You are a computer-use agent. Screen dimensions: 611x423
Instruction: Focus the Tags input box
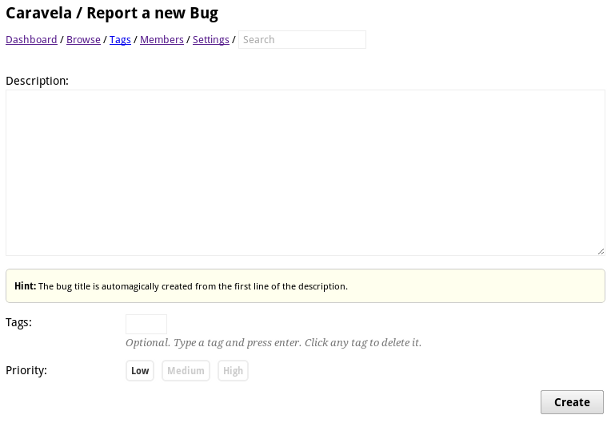click(x=146, y=324)
